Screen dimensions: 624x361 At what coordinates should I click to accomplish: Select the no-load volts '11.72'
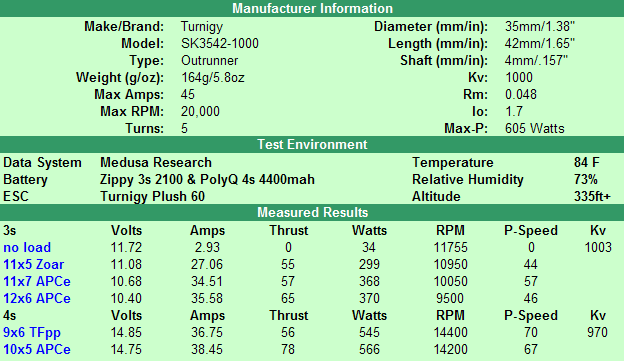(126, 248)
